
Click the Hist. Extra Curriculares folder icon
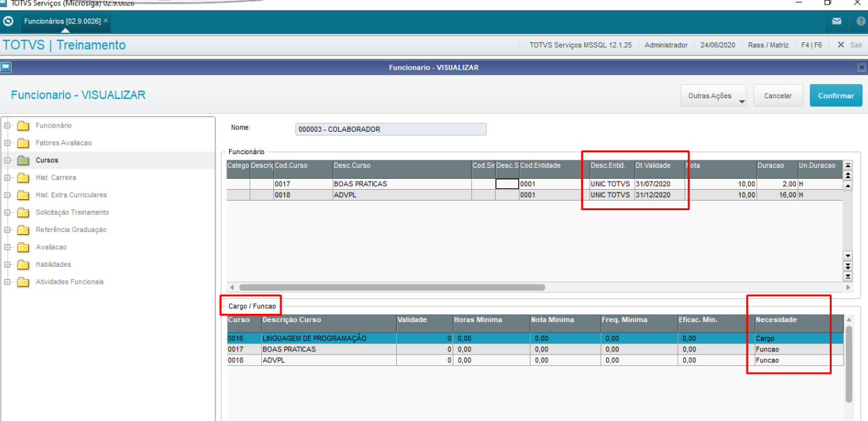click(x=23, y=195)
